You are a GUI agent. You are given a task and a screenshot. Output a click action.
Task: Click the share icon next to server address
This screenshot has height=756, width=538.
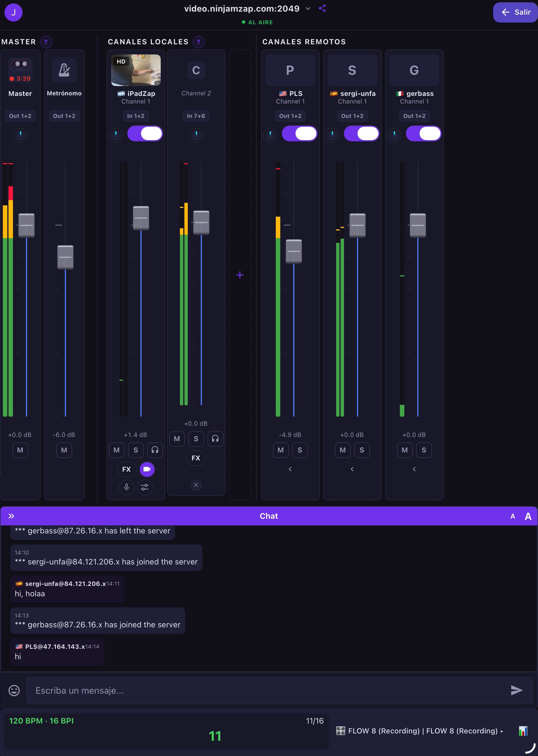coord(322,9)
